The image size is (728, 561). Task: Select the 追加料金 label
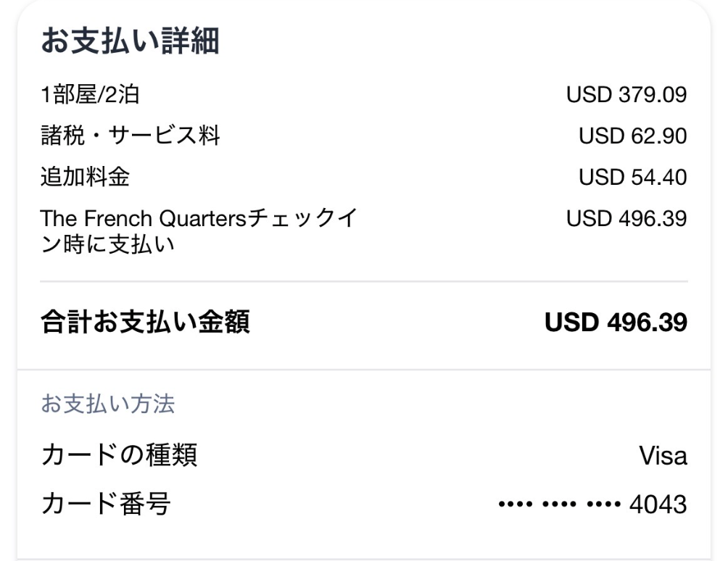(85, 177)
